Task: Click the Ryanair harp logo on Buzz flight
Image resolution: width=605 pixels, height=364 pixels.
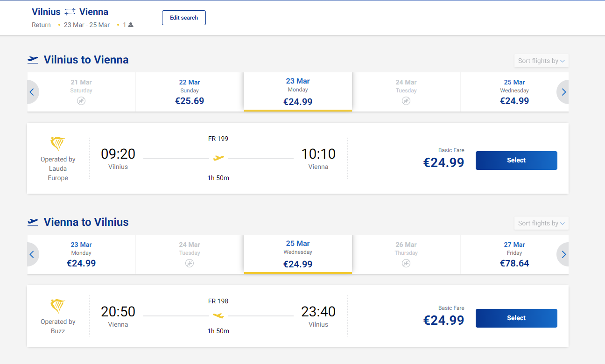Action: point(58,307)
